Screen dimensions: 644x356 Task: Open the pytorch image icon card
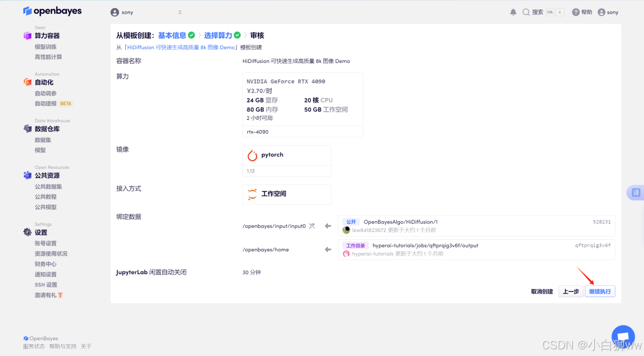(252, 155)
